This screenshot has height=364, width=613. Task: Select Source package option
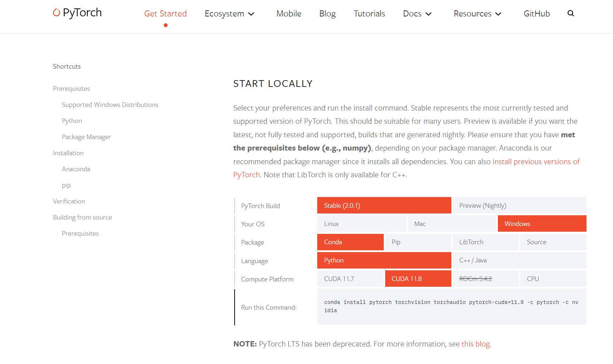[553, 242]
